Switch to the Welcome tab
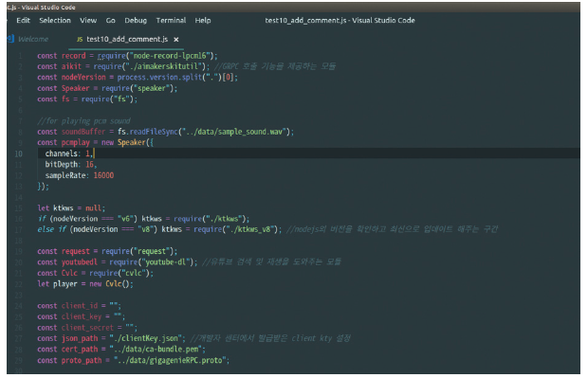Screen dimensions: 588x378 click(x=33, y=39)
